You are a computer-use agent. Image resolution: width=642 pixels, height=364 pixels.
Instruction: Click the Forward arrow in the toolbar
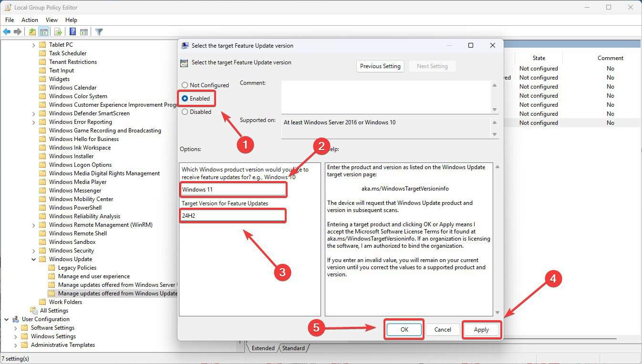18,32
